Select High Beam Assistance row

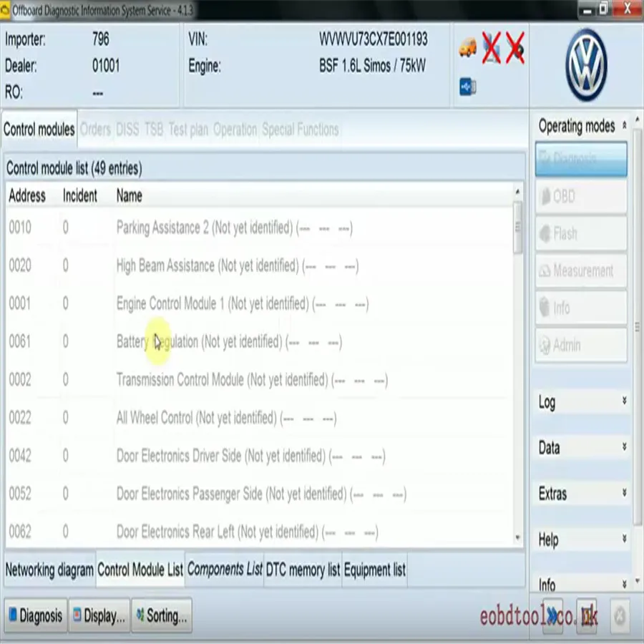(259, 265)
